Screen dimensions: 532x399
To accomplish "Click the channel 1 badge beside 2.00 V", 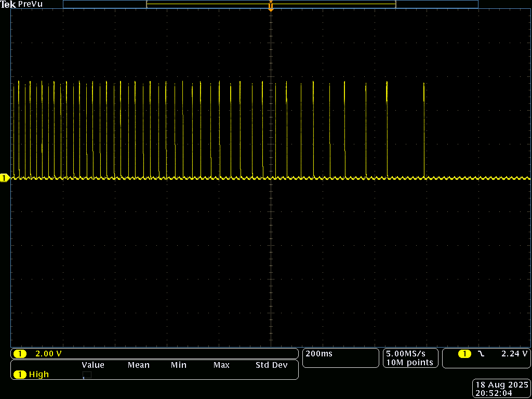I will click(20, 354).
